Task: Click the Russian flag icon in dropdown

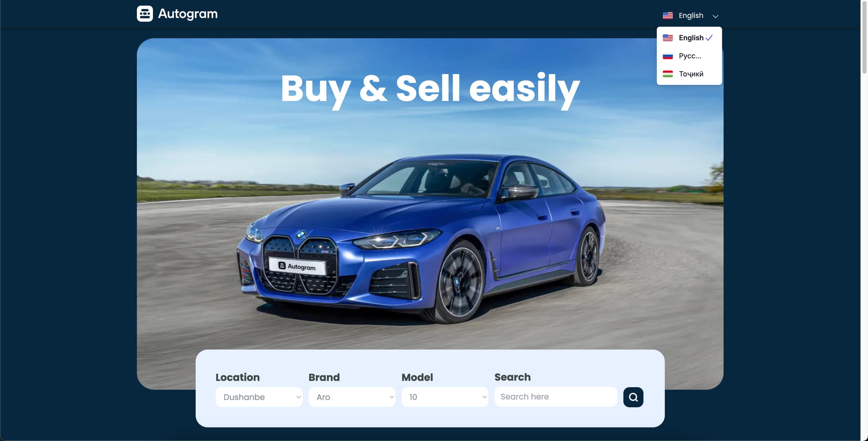Action: coord(668,56)
